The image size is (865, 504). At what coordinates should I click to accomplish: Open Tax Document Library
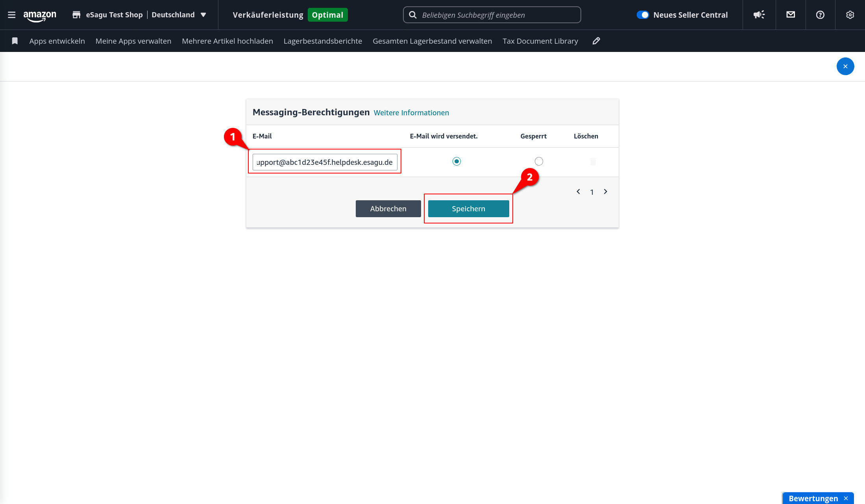tap(540, 41)
